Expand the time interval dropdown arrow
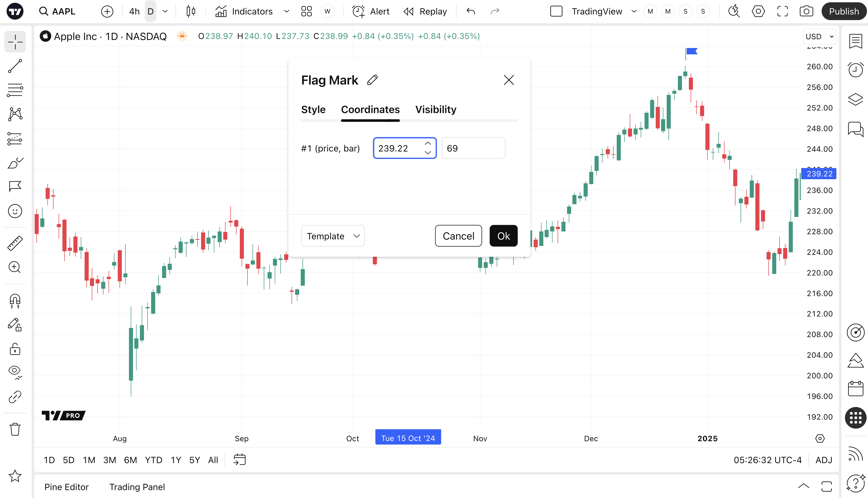Viewport: 868px width, 498px height. [x=165, y=11]
